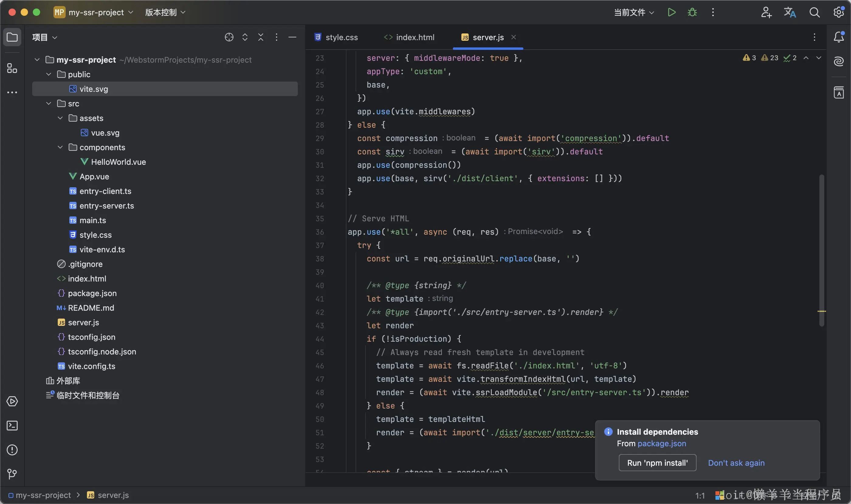Open the Problems tool window
This screenshot has width=851, height=504.
coord(12,450)
